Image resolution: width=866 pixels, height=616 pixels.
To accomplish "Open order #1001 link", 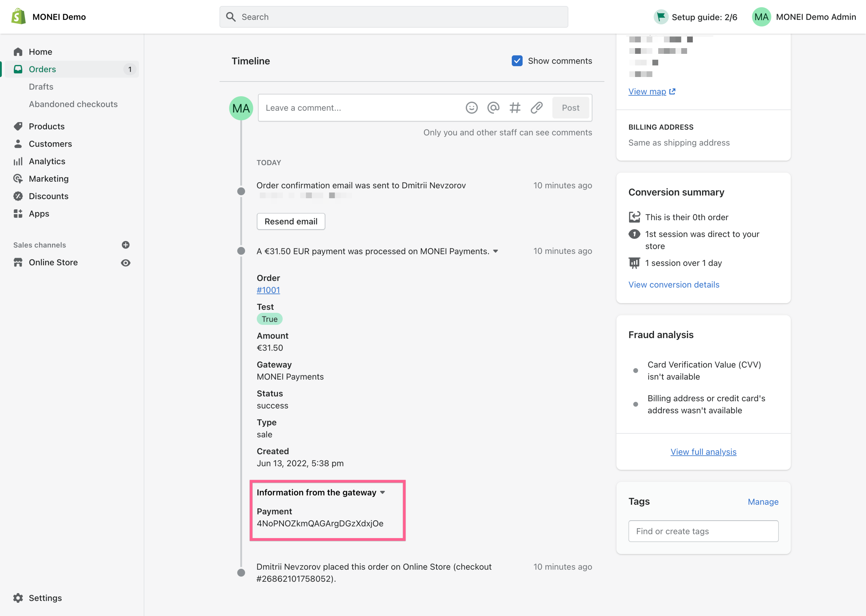I will (269, 290).
